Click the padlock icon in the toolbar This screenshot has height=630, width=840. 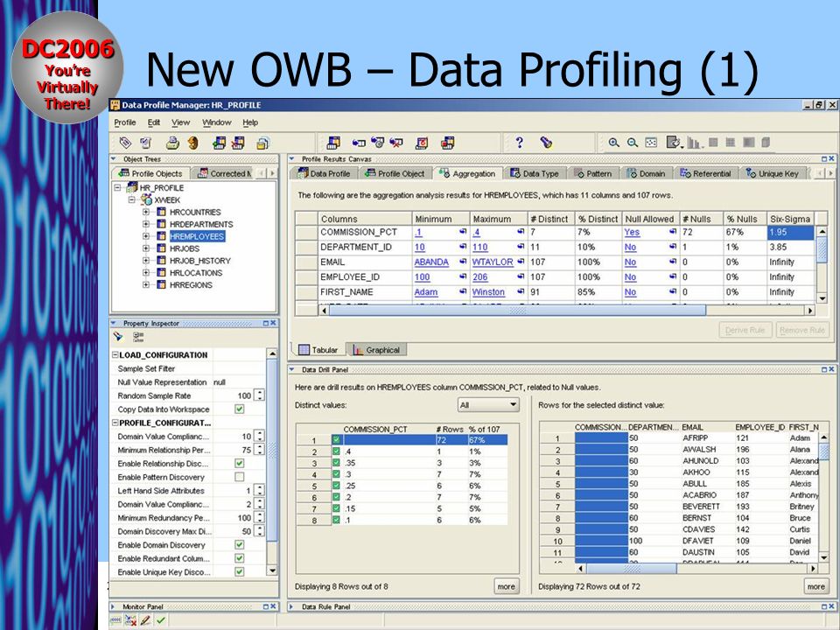[262, 143]
